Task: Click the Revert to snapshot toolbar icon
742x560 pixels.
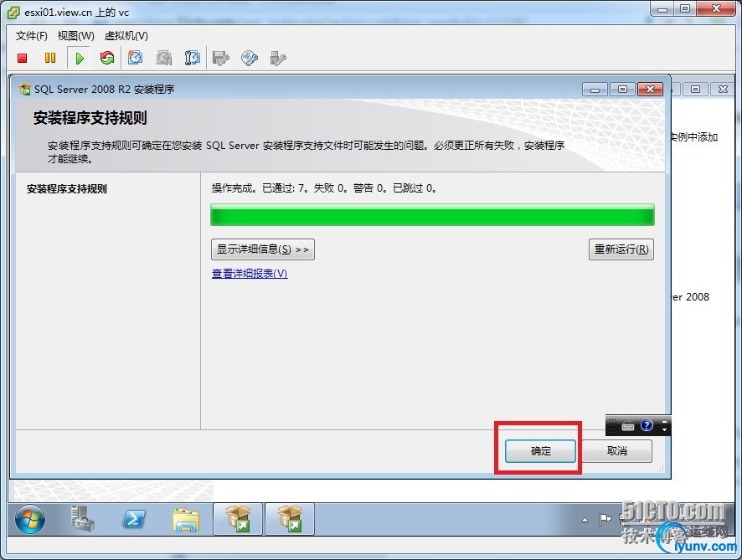Action: pyautogui.click(x=164, y=58)
